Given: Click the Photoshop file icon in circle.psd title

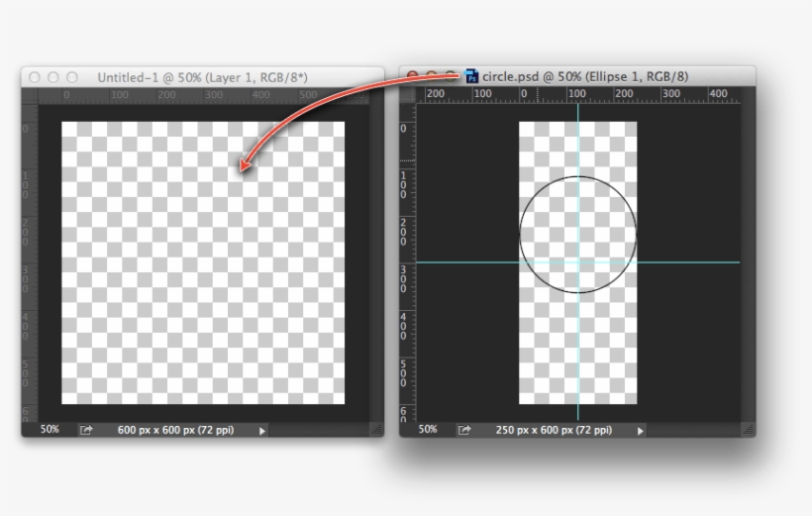Looking at the screenshot, I should pyautogui.click(x=471, y=76).
